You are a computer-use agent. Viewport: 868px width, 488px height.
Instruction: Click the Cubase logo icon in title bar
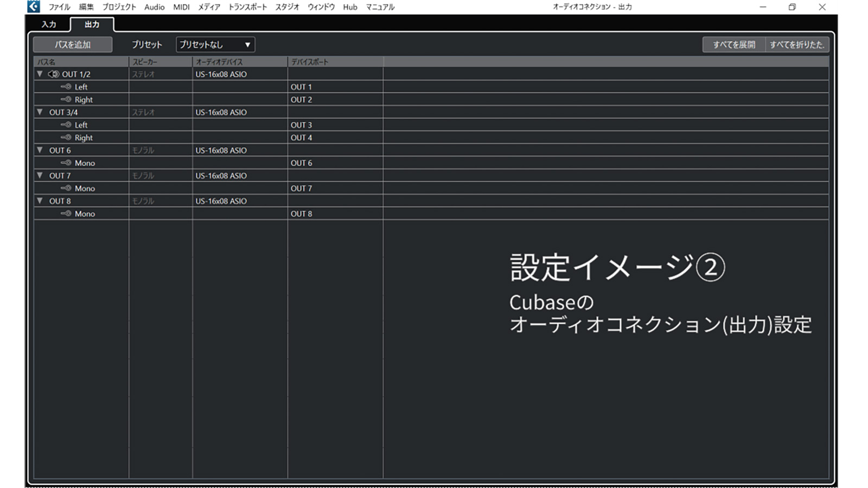[x=34, y=7]
